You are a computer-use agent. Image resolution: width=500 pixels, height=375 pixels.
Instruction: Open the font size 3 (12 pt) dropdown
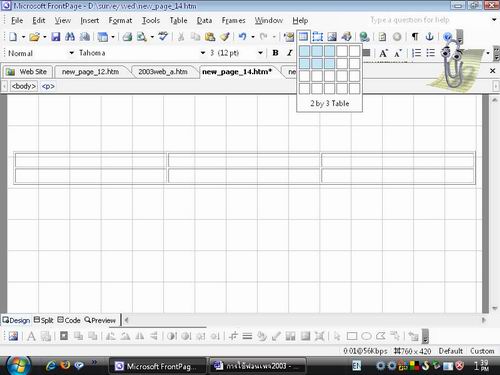coord(260,53)
